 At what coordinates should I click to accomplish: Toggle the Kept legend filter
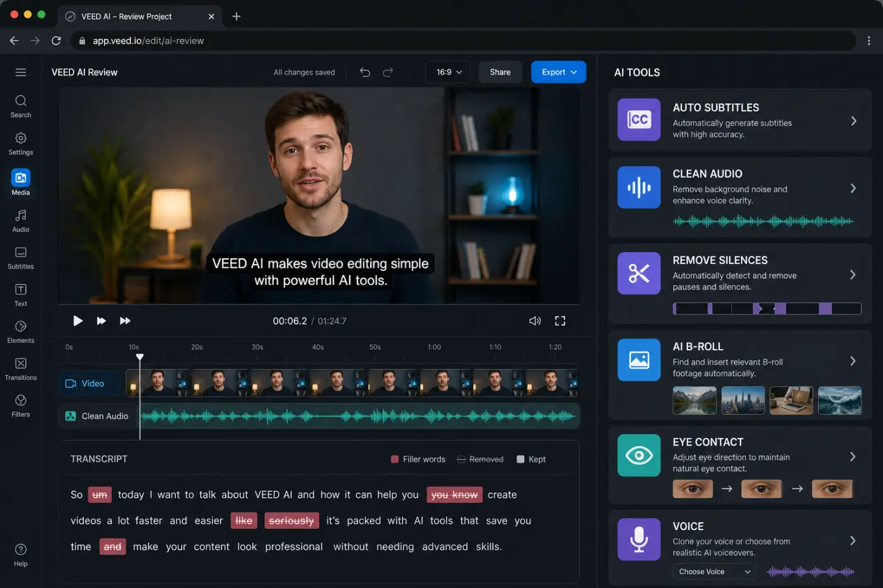pos(531,459)
